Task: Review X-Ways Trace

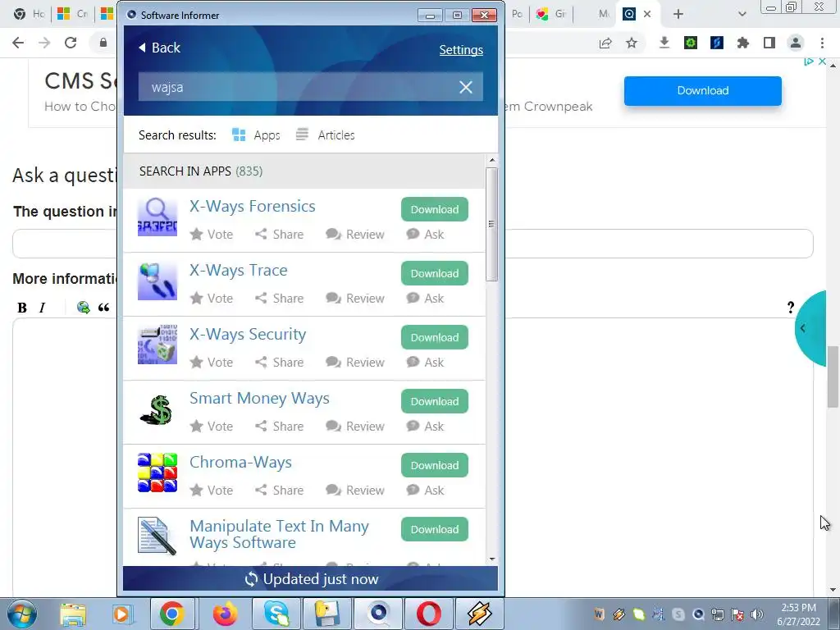Action: pos(354,299)
